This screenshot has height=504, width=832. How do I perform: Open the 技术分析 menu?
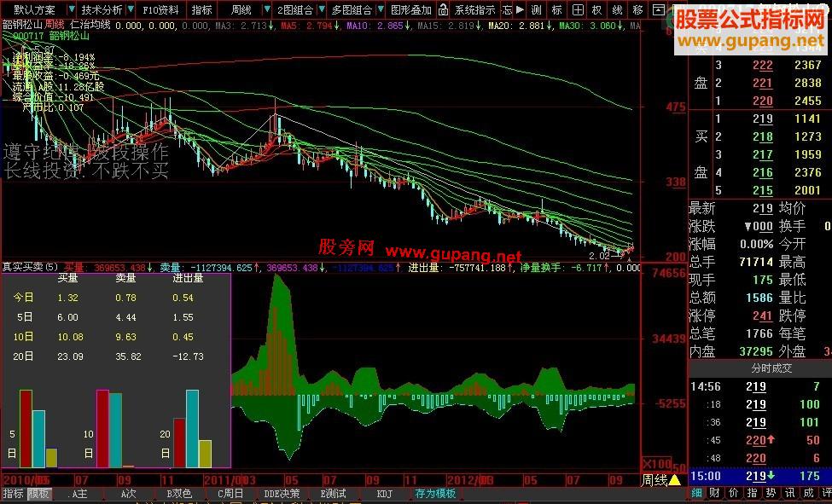click(x=102, y=10)
